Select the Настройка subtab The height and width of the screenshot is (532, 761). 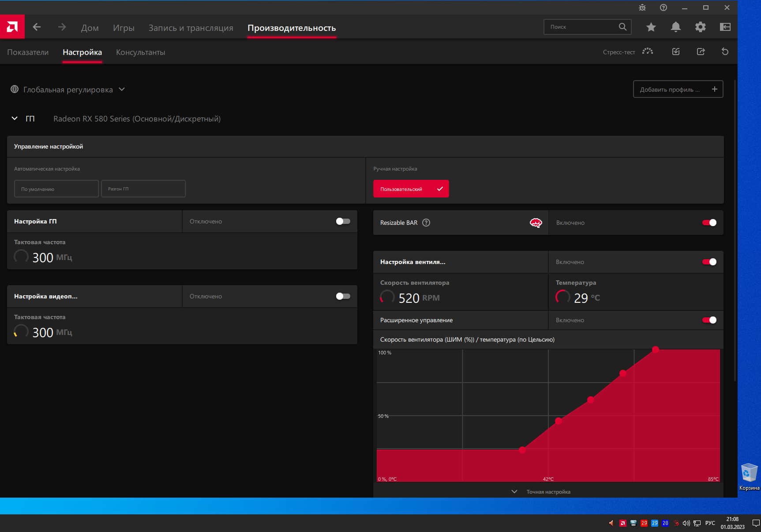(82, 52)
